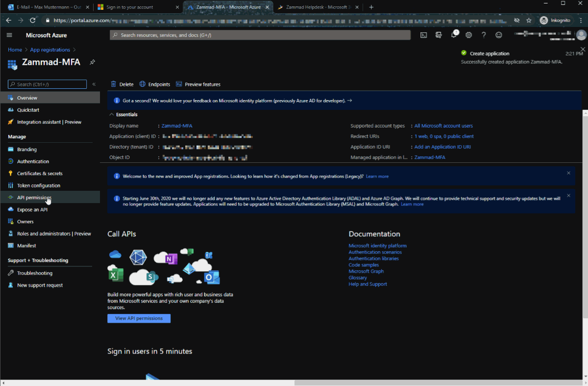Open Cloud Shell from top bar
The height and width of the screenshot is (386, 588).
tap(423, 35)
